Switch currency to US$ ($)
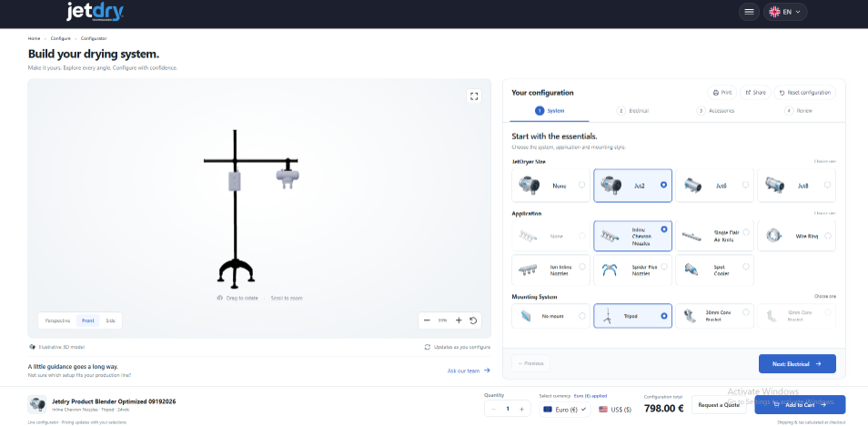This screenshot has height=426, width=868. coord(614,410)
